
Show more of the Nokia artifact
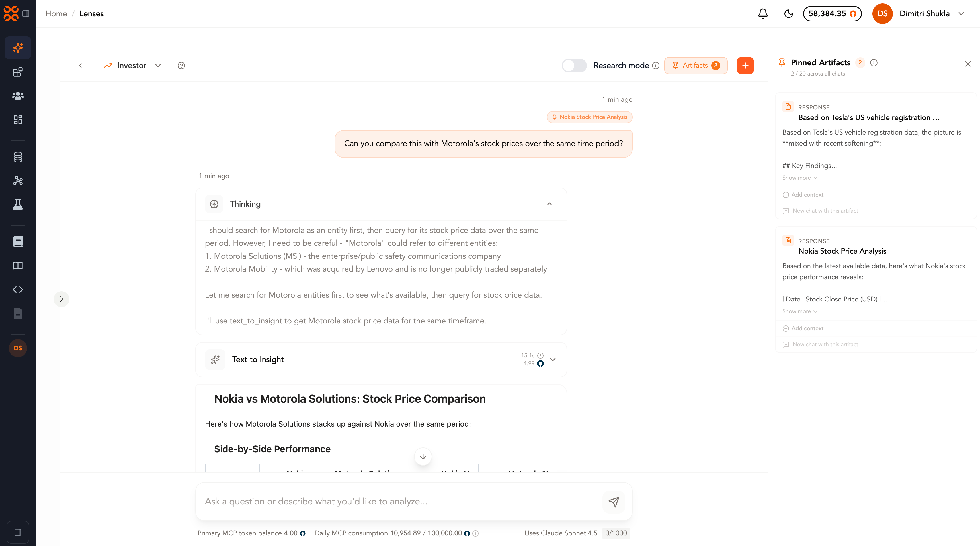[799, 311]
